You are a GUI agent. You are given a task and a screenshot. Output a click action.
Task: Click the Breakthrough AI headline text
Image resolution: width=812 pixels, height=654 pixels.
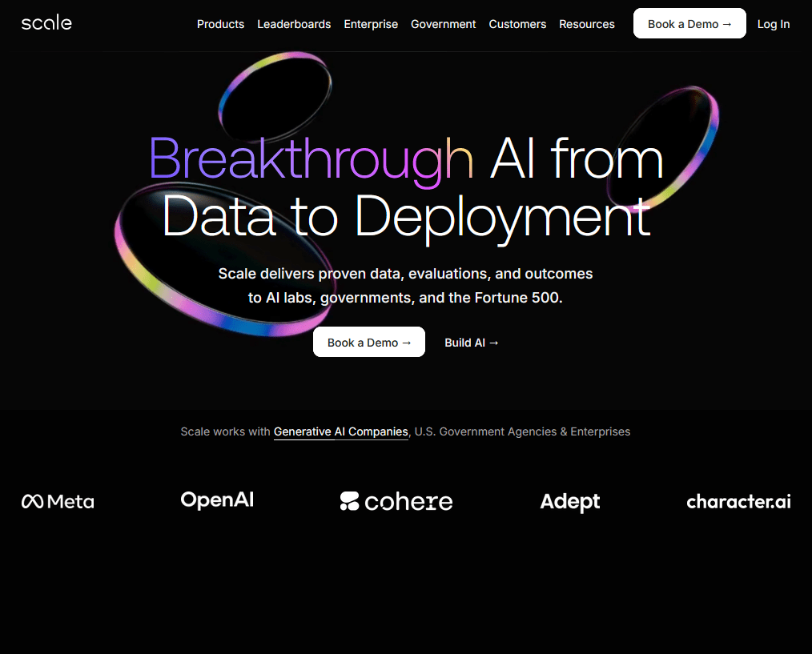tap(311, 159)
